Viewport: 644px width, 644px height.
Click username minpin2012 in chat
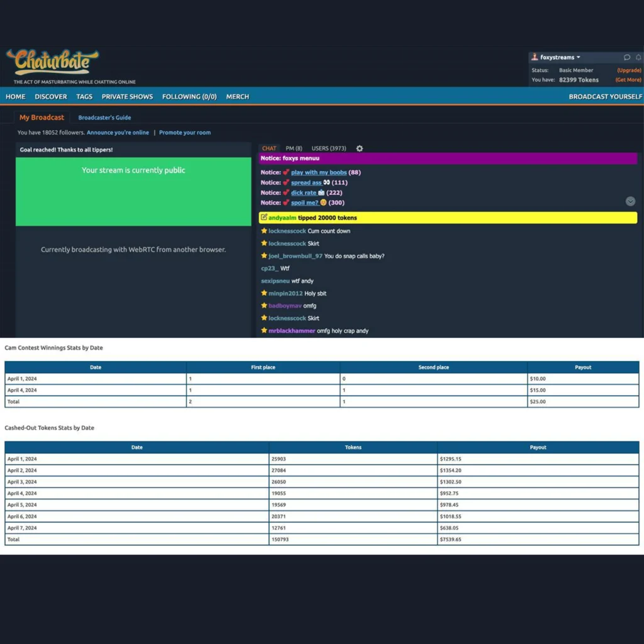click(286, 293)
